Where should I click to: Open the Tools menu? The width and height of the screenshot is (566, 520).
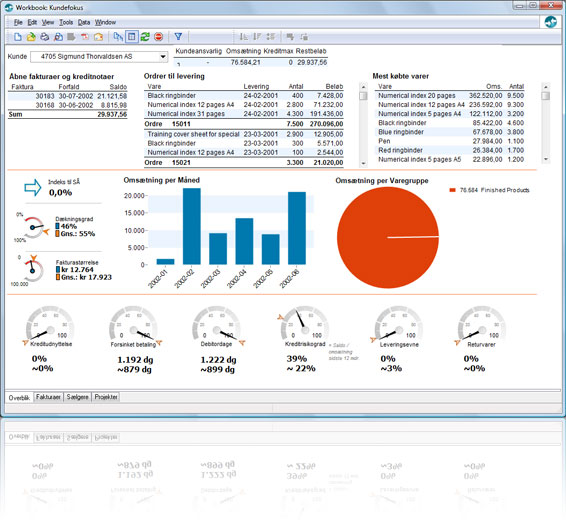[66, 22]
